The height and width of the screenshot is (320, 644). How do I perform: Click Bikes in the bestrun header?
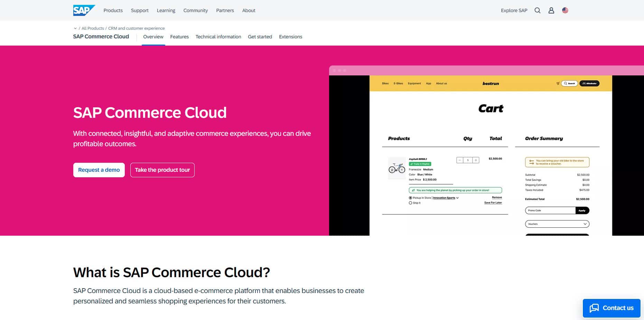(x=385, y=83)
